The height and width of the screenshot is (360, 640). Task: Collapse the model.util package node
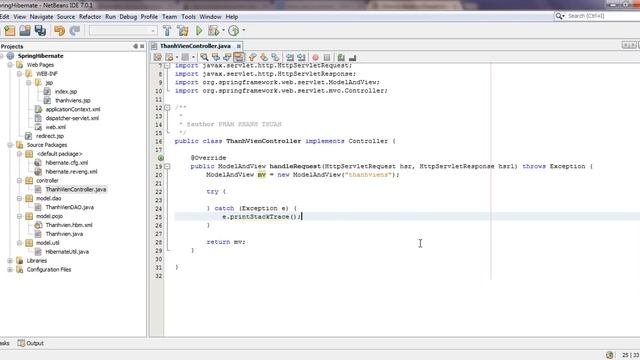19,243
